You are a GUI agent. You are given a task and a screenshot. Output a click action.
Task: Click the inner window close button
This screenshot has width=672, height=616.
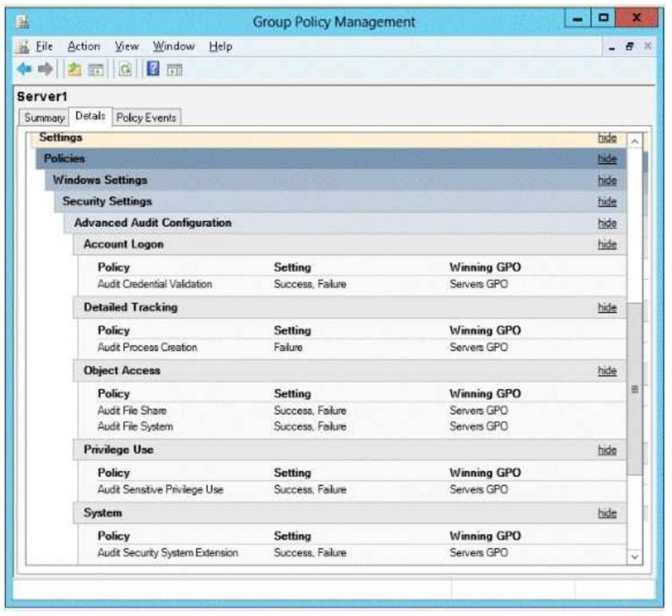(648, 46)
